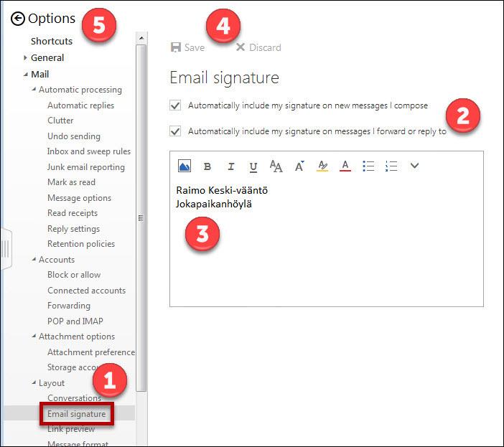Select Attachment preferences entry
The width and height of the screenshot is (504, 447).
pyautogui.click(x=91, y=352)
